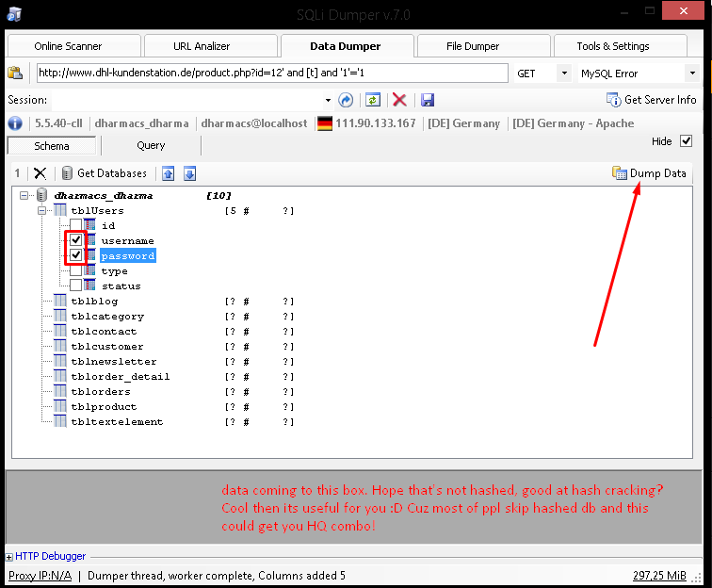The width and height of the screenshot is (712, 588).
Task: Click the tblorders table icon
Action: coord(60,391)
